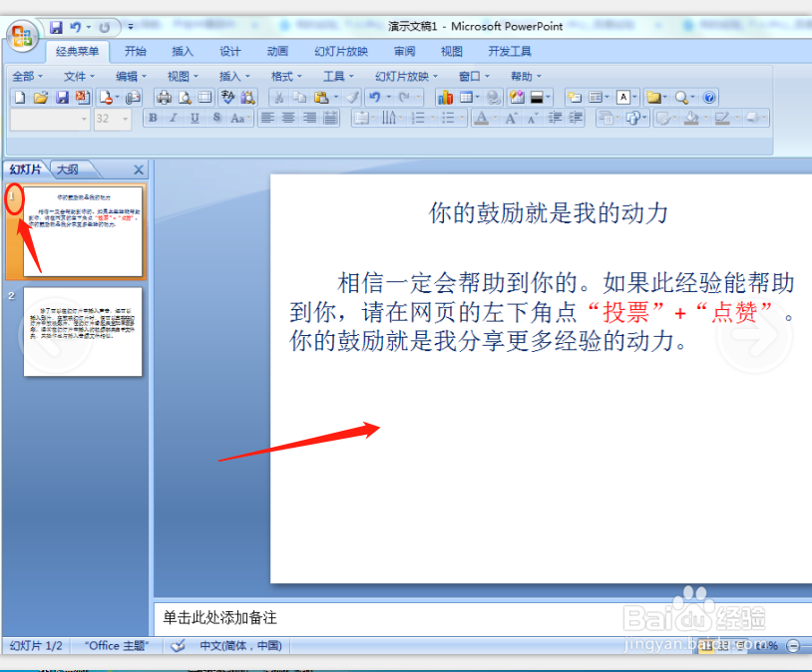Select slide 2 thumbnail
This screenshot has height=672, width=812.
(x=83, y=332)
